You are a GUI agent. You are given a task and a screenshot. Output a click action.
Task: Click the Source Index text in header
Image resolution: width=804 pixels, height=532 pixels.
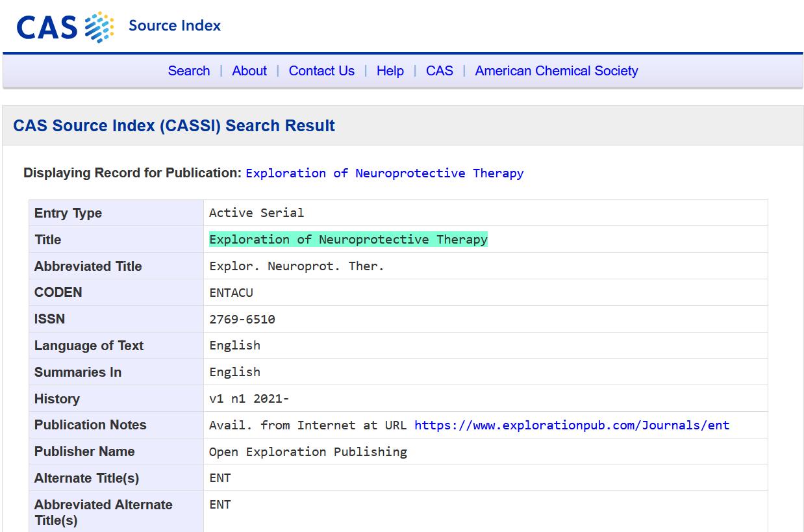click(x=175, y=26)
